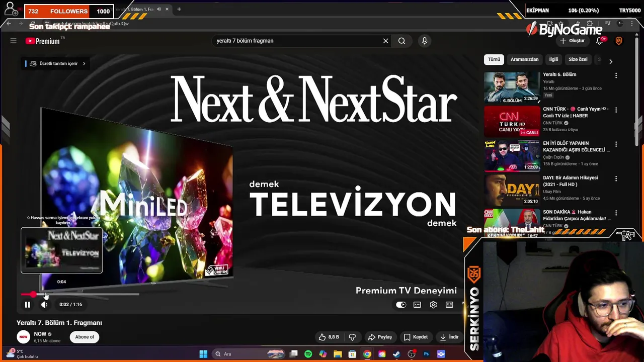Viewport: 644px width, 362px height.
Task: Click the 0:02 / 1:16 time display
Action: [70, 304]
